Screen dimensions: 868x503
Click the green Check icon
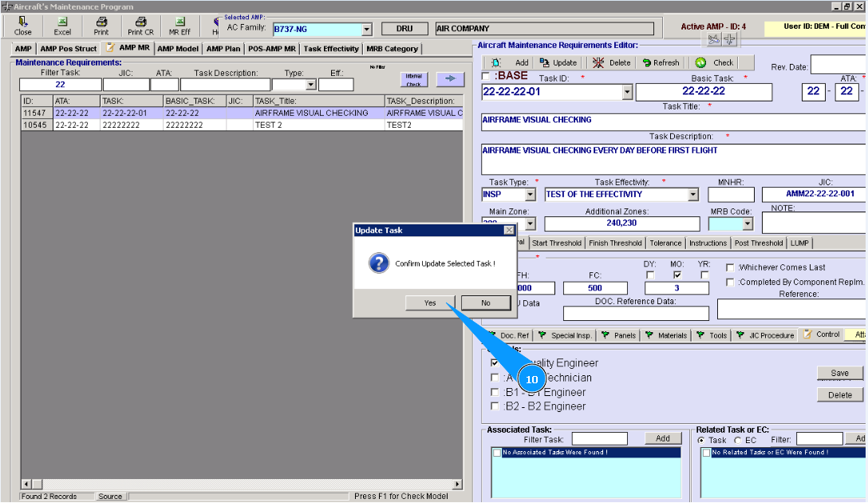700,62
